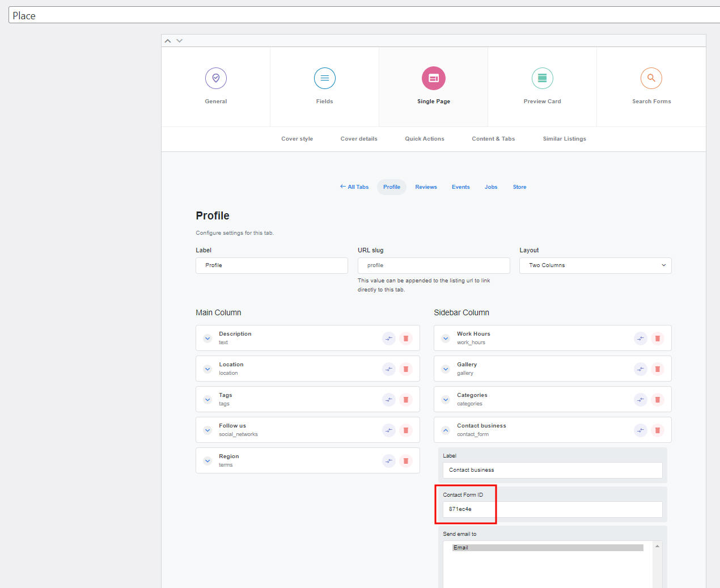Click the move icon on the Categories block
This screenshot has width=720, height=588.
point(641,400)
